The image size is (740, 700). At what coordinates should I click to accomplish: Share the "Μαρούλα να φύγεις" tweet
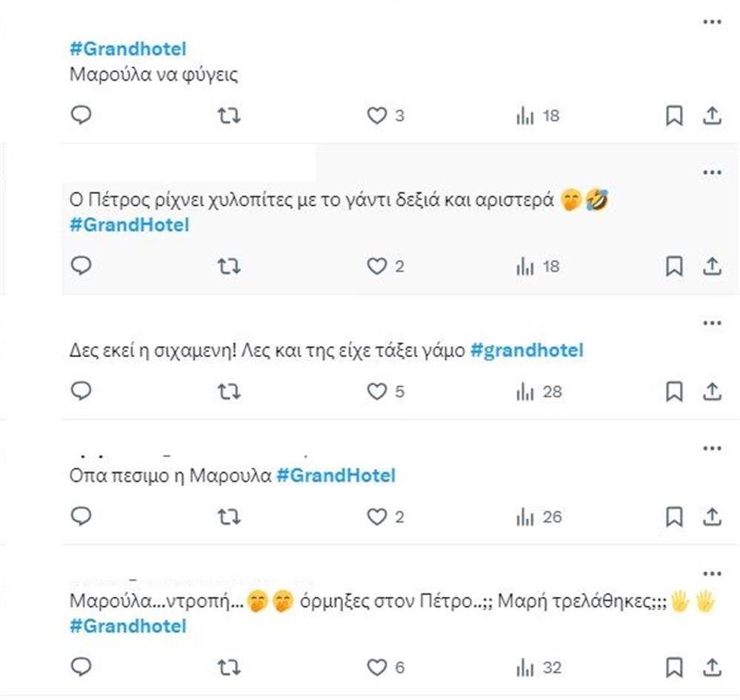[x=711, y=116]
